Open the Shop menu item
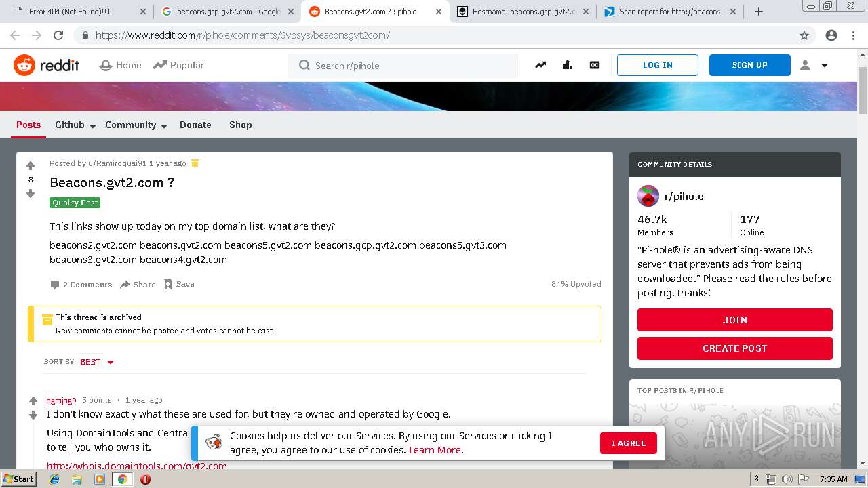 [241, 125]
